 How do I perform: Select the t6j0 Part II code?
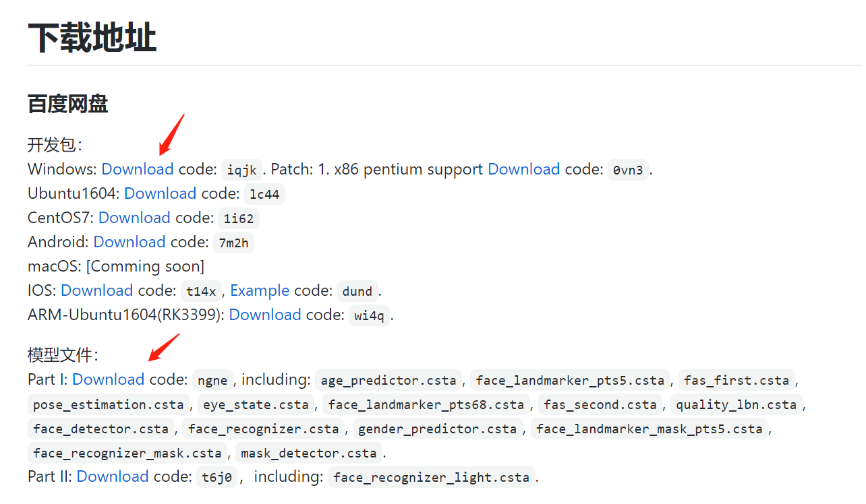[x=216, y=478]
